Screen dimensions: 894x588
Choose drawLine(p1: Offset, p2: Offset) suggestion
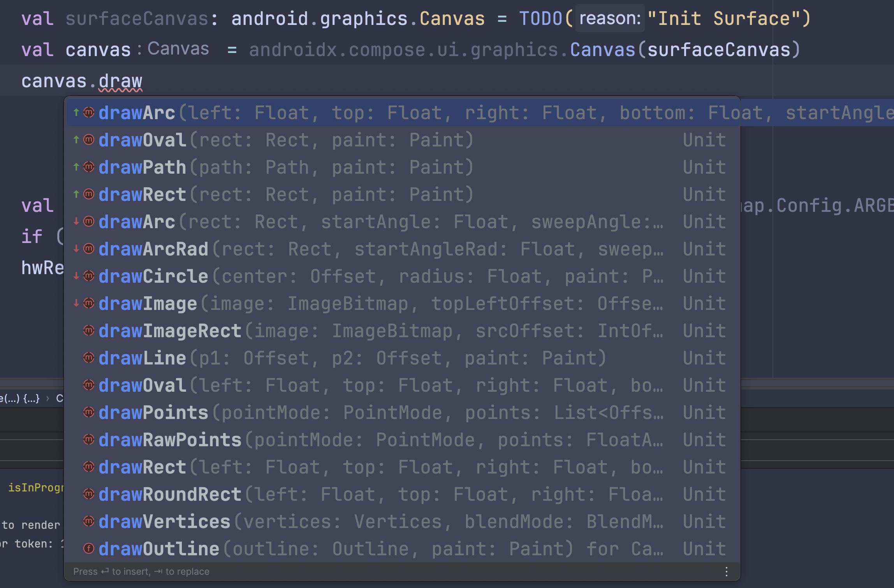tap(350, 358)
